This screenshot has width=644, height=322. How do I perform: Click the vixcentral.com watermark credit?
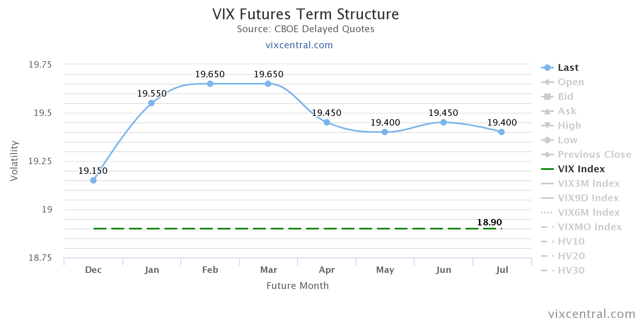[x=592, y=314]
